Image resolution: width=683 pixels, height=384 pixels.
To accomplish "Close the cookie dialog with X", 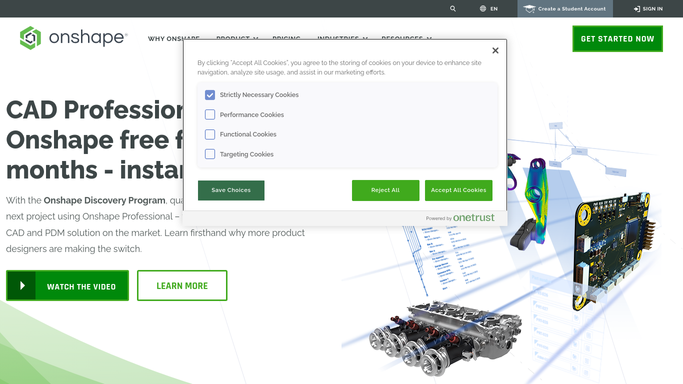I will click(x=495, y=51).
